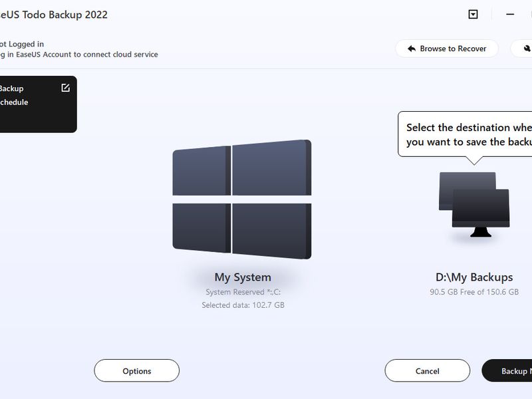The width and height of the screenshot is (532, 399).
Task: Click the 'System Reserved *:,C:' text
Action: (243, 292)
